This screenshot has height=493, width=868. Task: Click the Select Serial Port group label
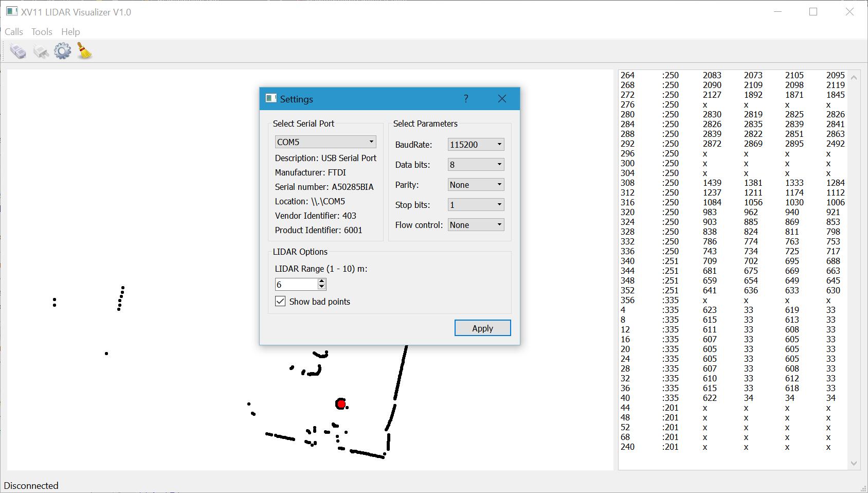point(303,124)
